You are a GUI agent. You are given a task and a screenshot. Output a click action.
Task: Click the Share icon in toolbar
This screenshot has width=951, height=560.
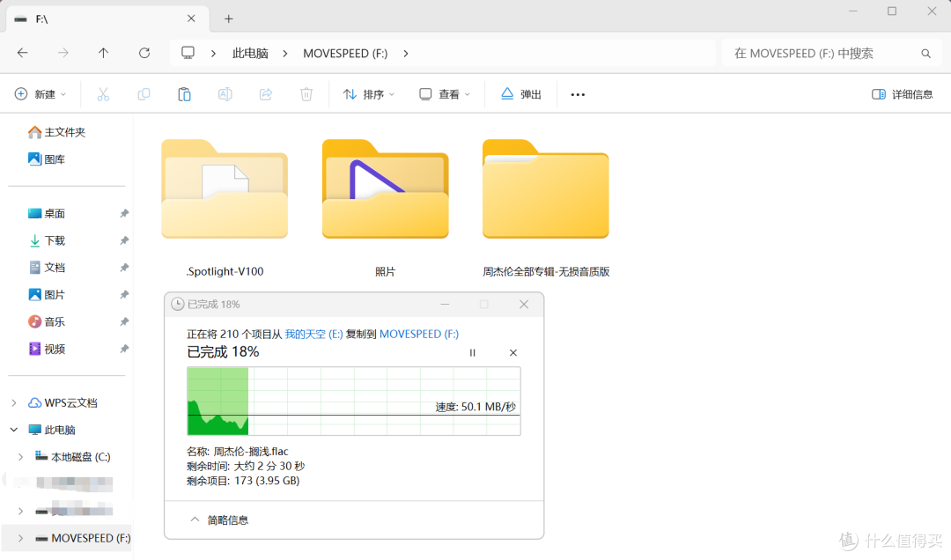click(266, 94)
